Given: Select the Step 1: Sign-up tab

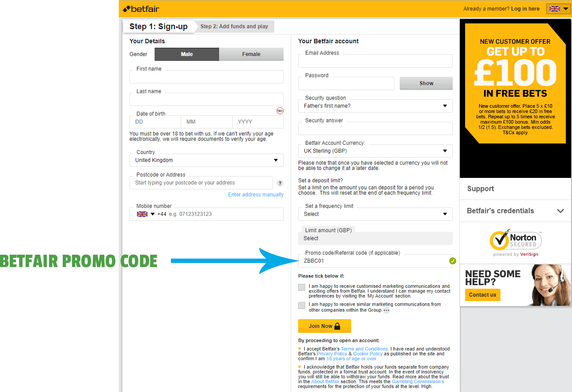Looking at the screenshot, I should (159, 26).
